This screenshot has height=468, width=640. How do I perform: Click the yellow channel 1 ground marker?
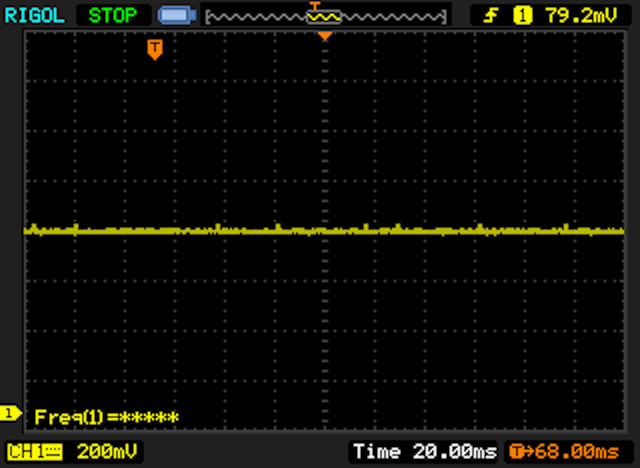(x=10, y=414)
